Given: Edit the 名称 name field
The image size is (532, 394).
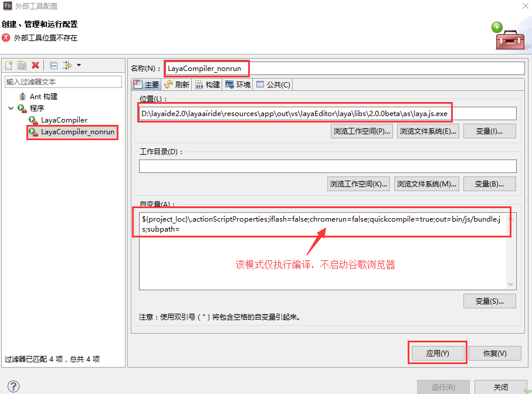Looking at the screenshot, I should (x=344, y=69).
